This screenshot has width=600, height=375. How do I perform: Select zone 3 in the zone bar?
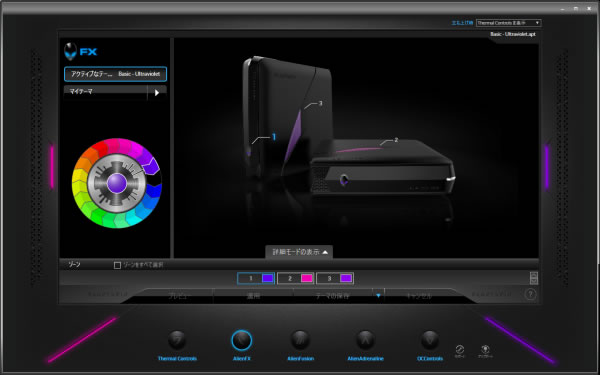click(x=334, y=278)
